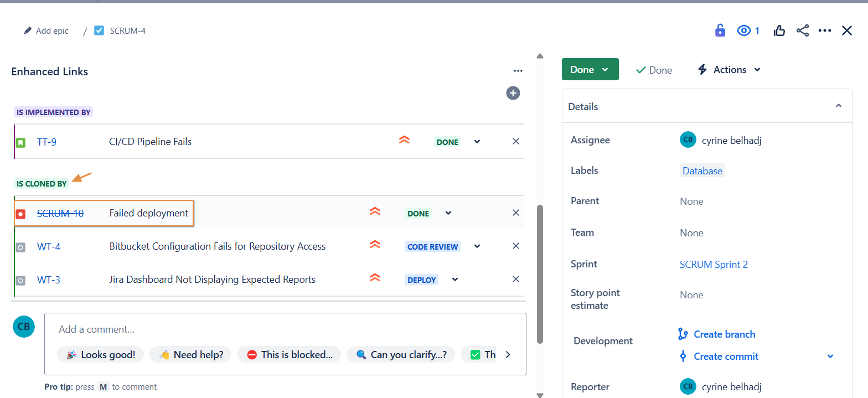Click the lock restrictions icon
This screenshot has height=398, width=868.
point(720,30)
